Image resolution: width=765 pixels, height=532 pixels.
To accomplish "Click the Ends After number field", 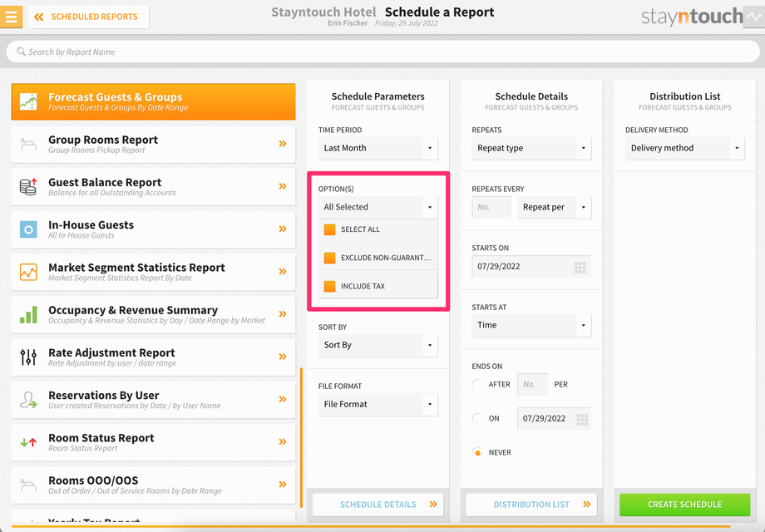I will point(533,384).
